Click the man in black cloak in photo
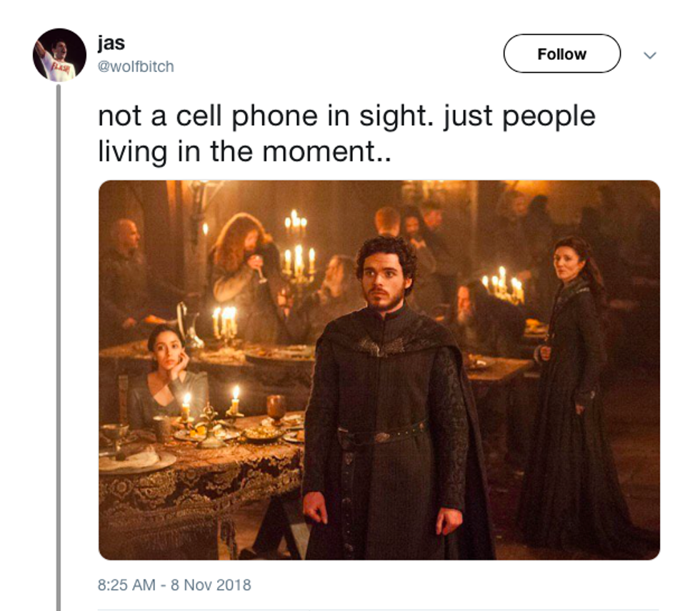This screenshot has height=611, width=700. [x=393, y=397]
